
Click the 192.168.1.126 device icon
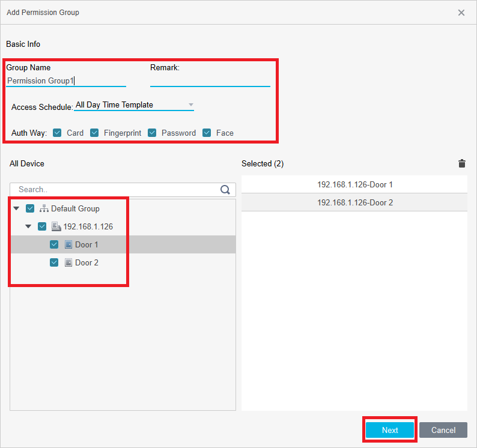point(56,226)
